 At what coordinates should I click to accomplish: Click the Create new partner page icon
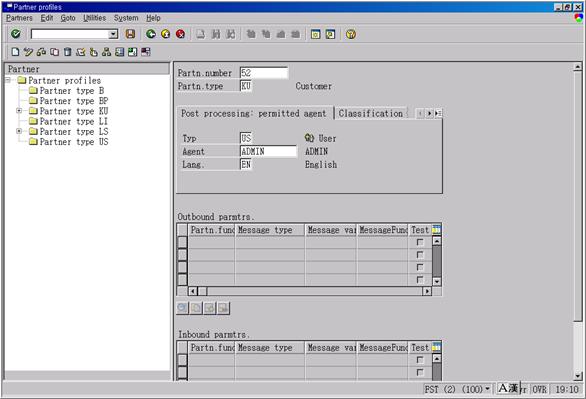pos(15,52)
